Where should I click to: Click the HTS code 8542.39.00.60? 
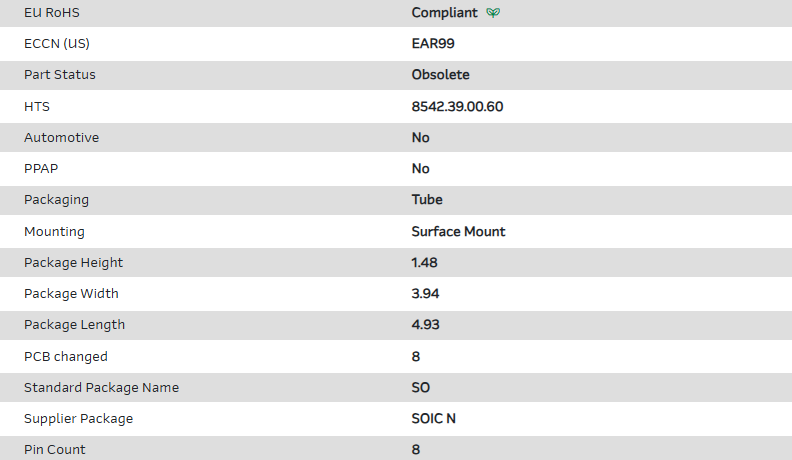tap(457, 106)
